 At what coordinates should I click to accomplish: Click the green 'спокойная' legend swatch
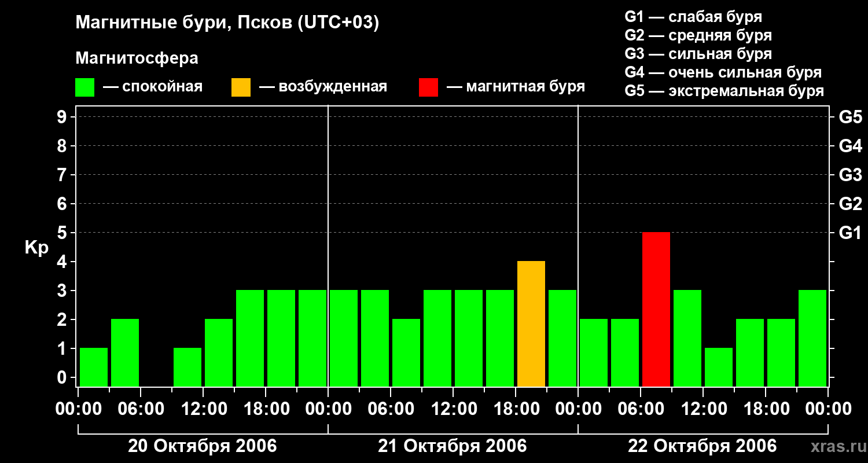click(x=84, y=87)
